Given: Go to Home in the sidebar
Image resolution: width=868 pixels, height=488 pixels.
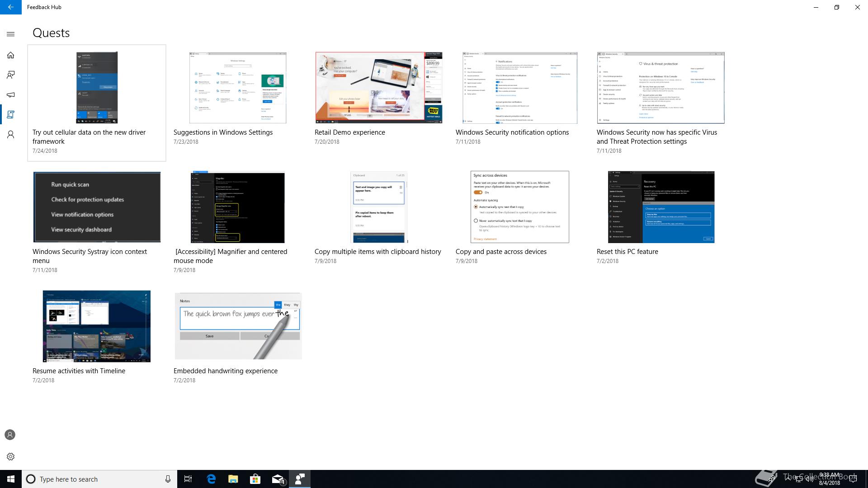Looking at the screenshot, I should pyautogui.click(x=11, y=55).
